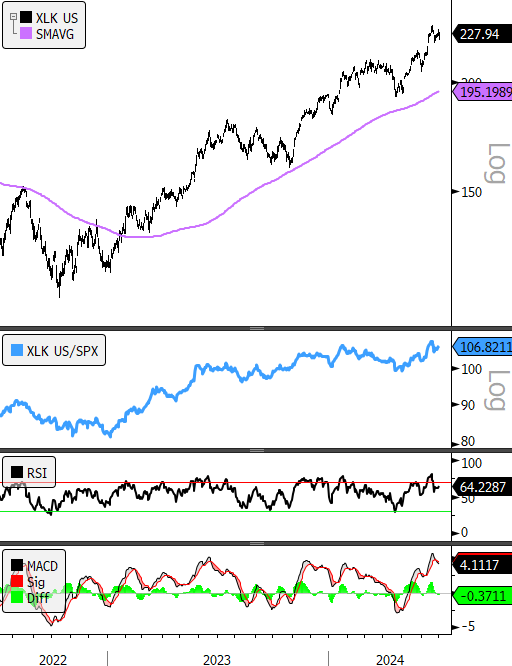Click the 2023 year label
This screenshot has width=512, height=666.
pos(217,660)
